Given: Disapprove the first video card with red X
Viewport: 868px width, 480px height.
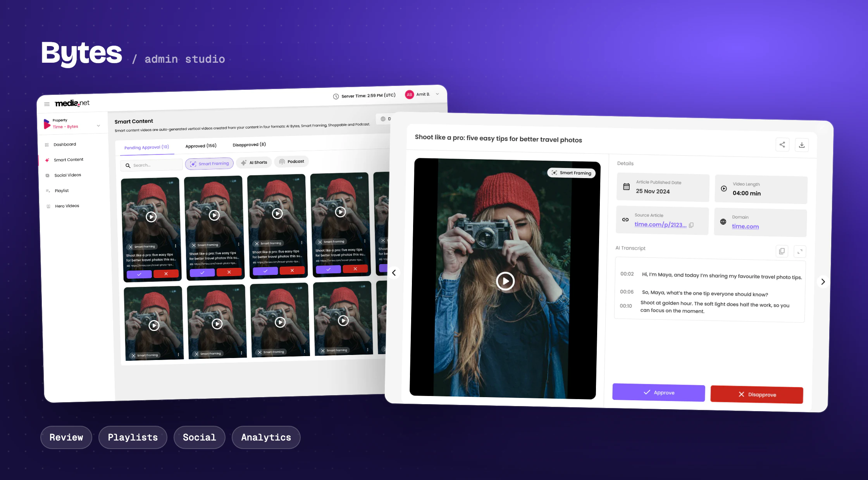Looking at the screenshot, I should coord(166,274).
